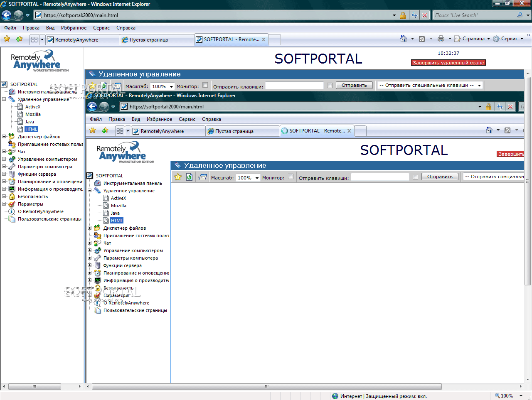The width and height of the screenshot is (532, 400).
Task: Tick the checkbox beside the inner Отправить button
Action: [415, 177]
